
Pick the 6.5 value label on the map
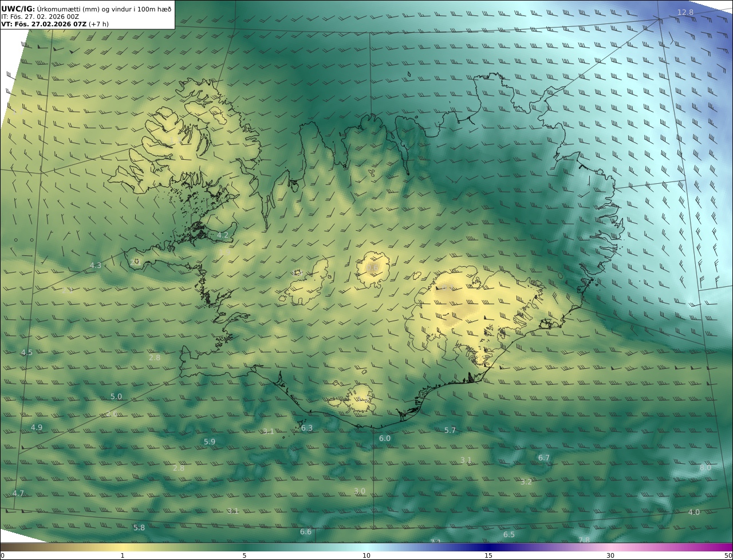pos(509,534)
